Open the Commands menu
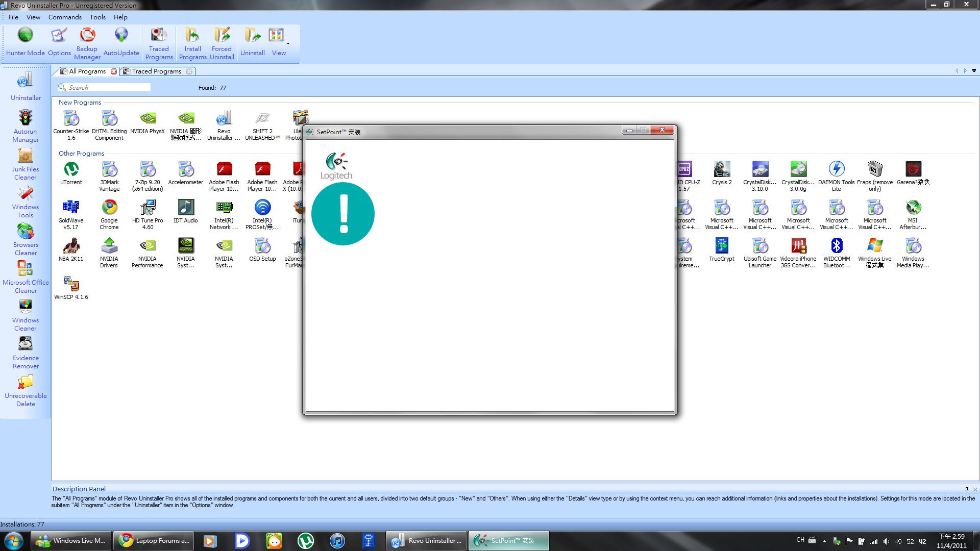 click(65, 17)
